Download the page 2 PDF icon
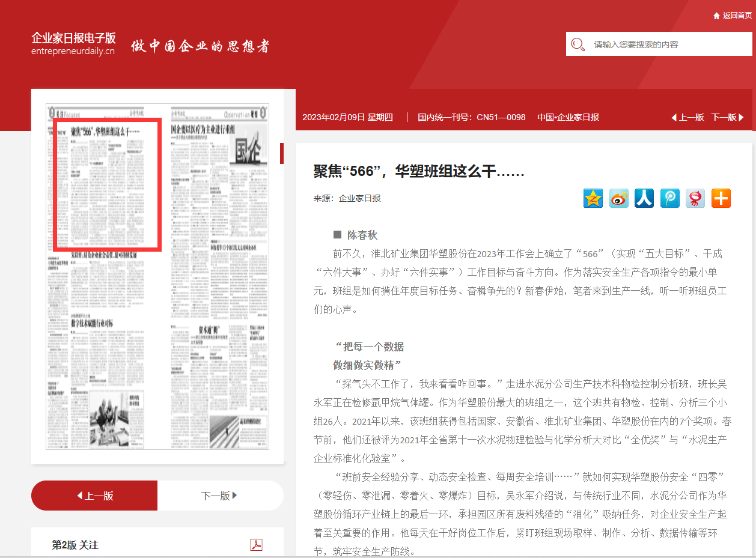Viewport: 756px width, 558px height. (x=257, y=545)
